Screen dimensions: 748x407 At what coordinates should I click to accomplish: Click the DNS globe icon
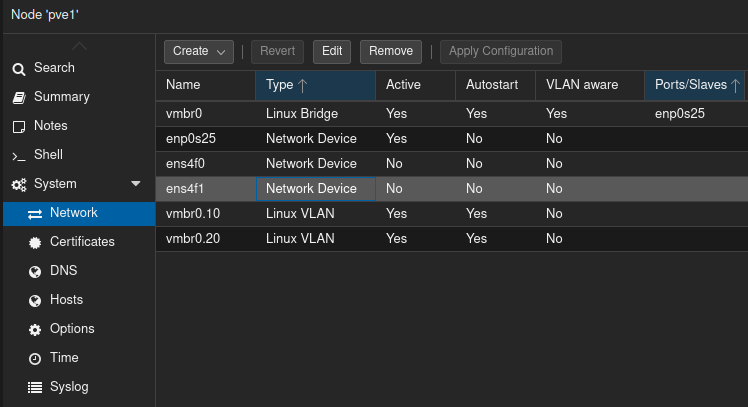click(x=35, y=272)
